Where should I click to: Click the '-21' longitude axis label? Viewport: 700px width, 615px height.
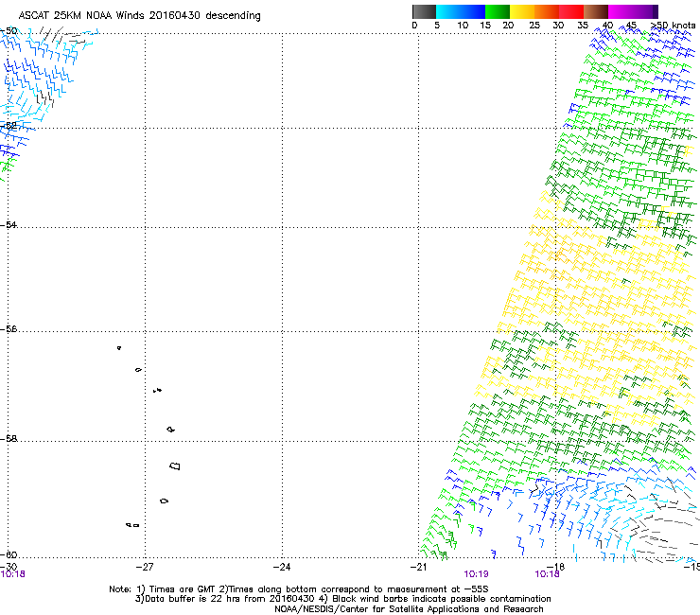[418, 567]
